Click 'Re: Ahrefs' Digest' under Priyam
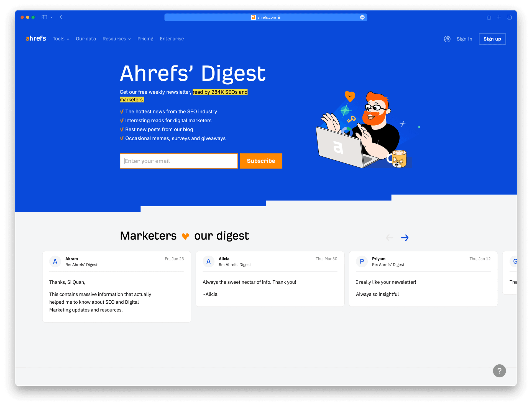532x406 pixels. click(x=388, y=265)
